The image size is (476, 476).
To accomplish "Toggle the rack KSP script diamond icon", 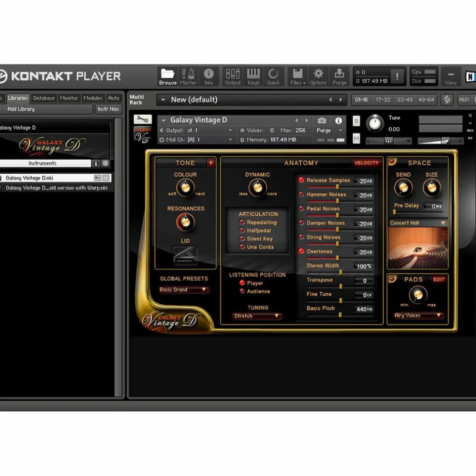I will pos(447,100).
